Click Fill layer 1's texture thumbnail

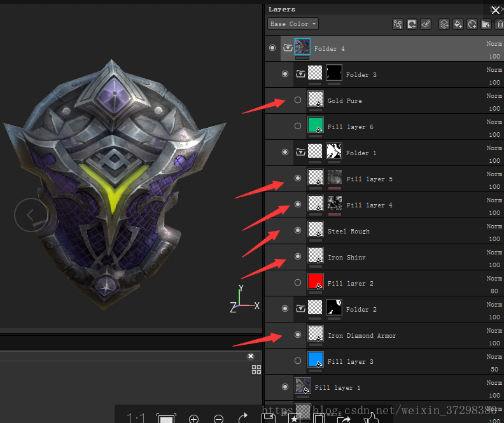pyautogui.click(x=303, y=385)
